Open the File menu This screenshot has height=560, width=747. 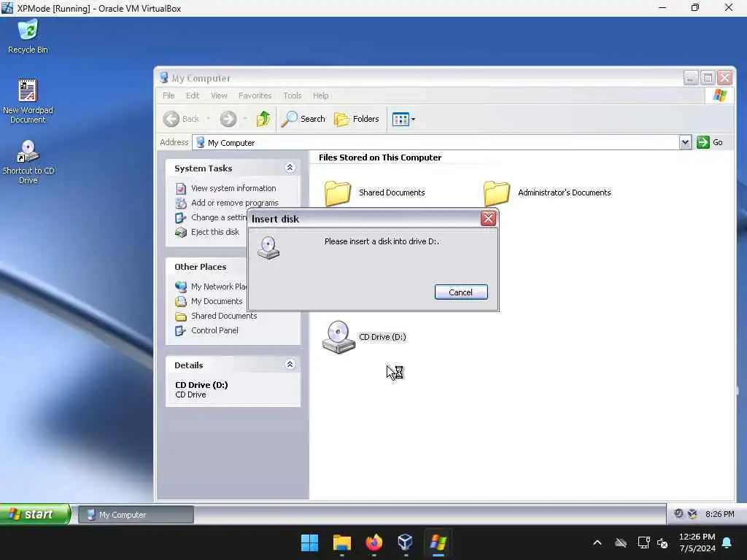169,96
